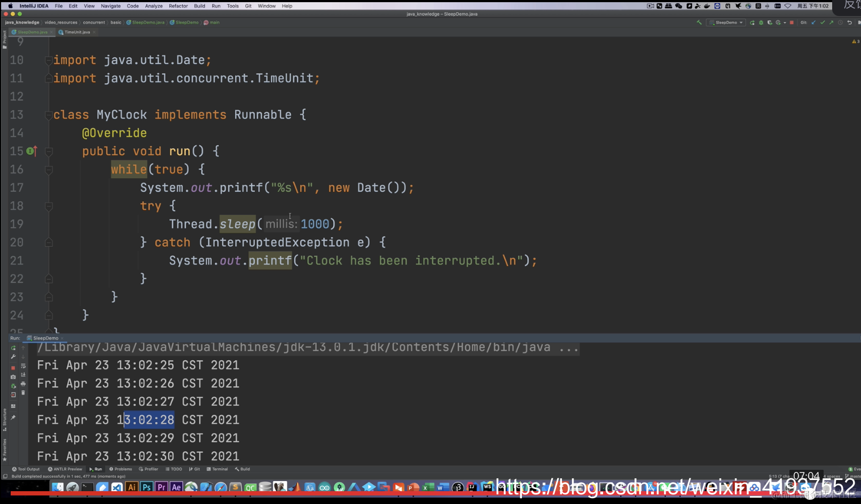
Task: Dump threads with the camera icon
Action: pyautogui.click(x=13, y=377)
